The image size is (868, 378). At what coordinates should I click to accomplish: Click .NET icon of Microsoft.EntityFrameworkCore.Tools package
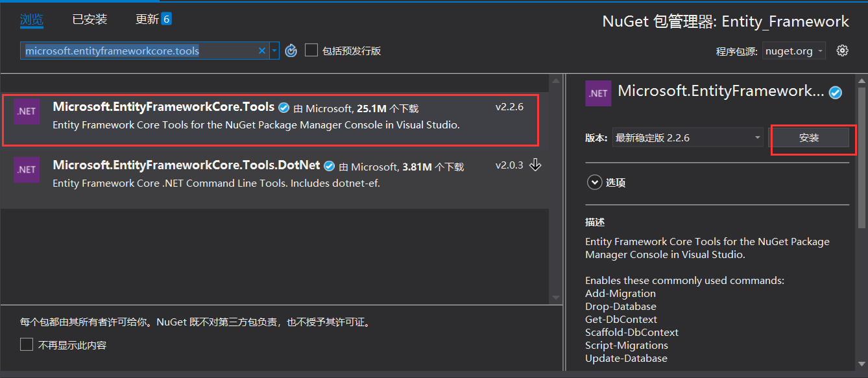tap(27, 112)
